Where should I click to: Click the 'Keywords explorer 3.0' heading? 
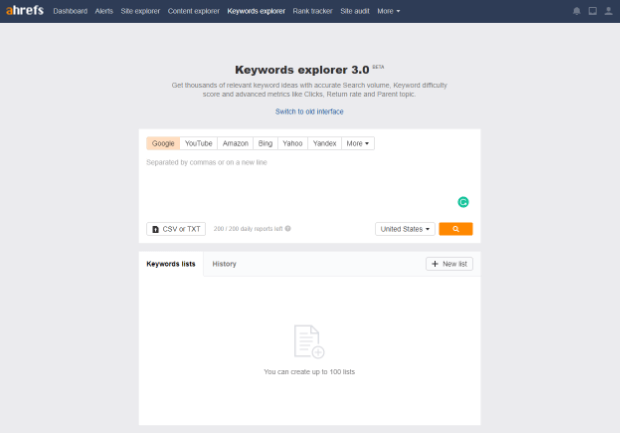(302, 70)
